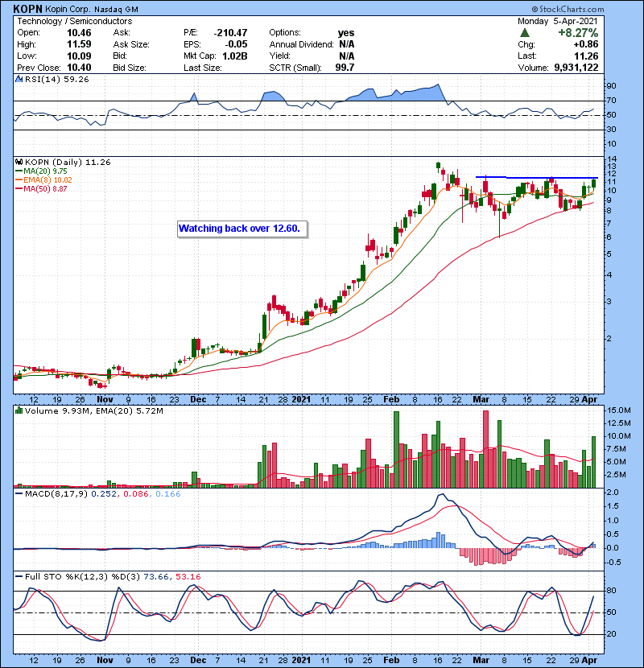The image size is (644, 668).
Task: Click the candlestick icon before KOPN (Daily)
Action: click(19, 162)
